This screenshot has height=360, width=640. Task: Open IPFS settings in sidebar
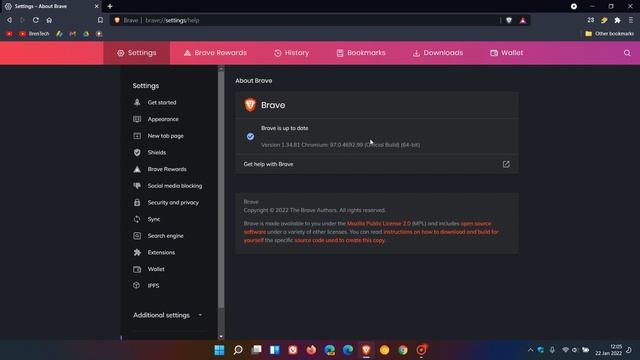point(153,286)
